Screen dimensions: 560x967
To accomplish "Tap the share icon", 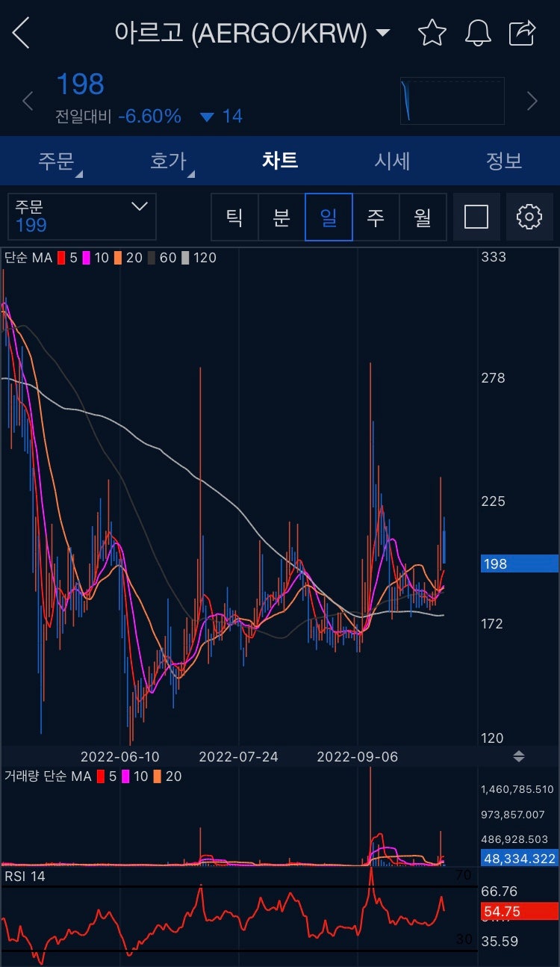I will [x=523, y=33].
